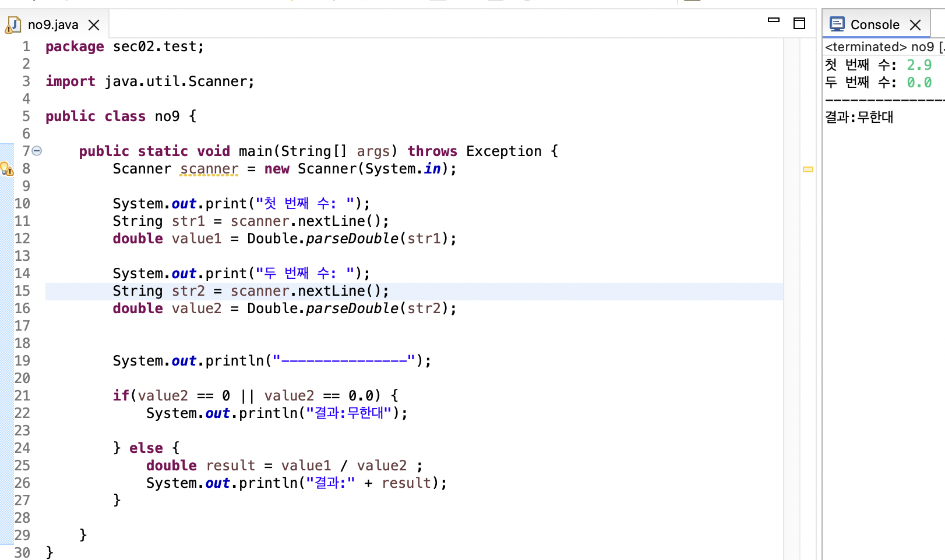The height and width of the screenshot is (560, 945).
Task: Click the throws keyword on line 7
Action: click(x=432, y=151)
